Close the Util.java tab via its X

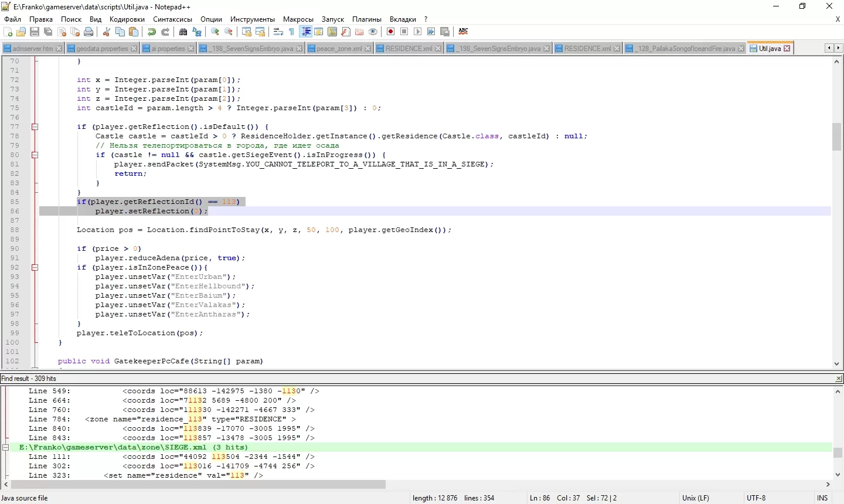coord(787,49)
